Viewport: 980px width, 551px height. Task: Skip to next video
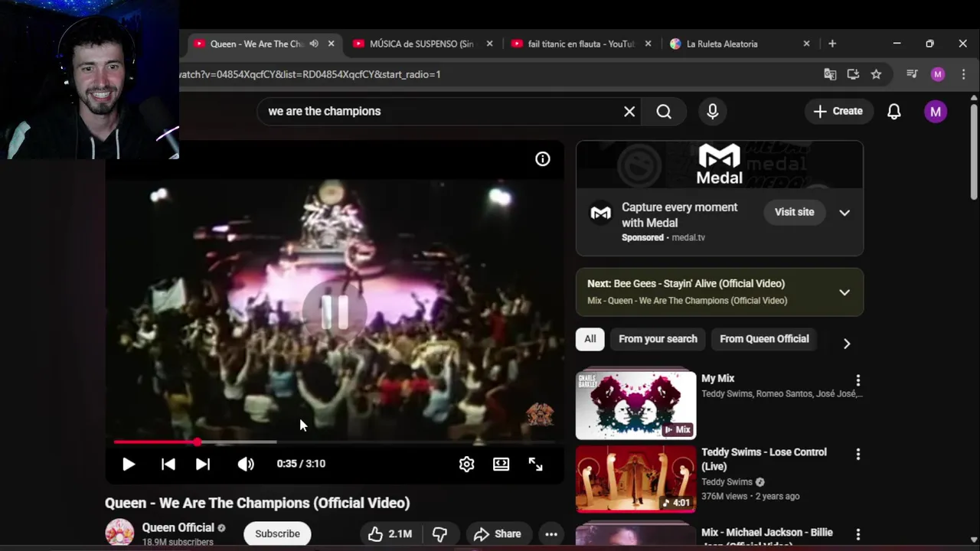point(203,464)
